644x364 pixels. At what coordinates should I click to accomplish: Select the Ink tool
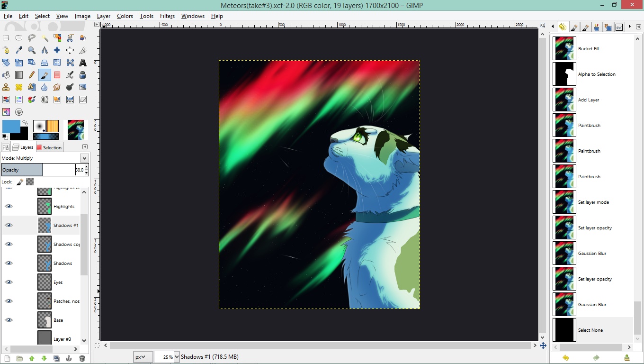[83, 75]
